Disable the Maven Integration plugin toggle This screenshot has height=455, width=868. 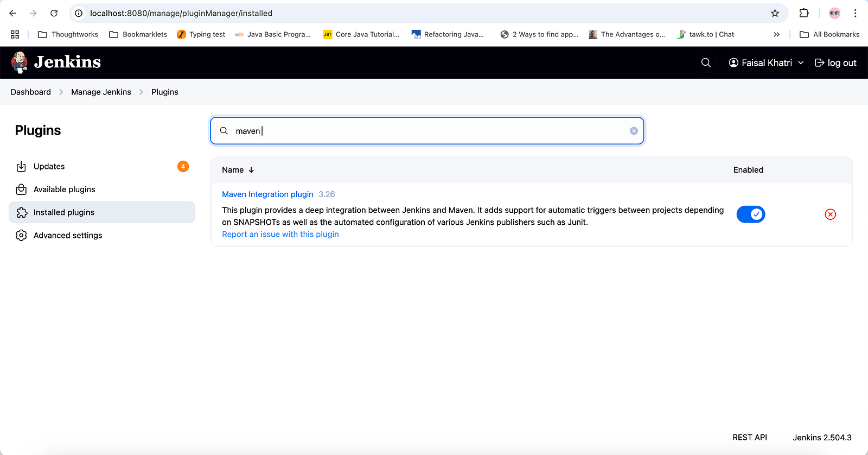[751, 214]
